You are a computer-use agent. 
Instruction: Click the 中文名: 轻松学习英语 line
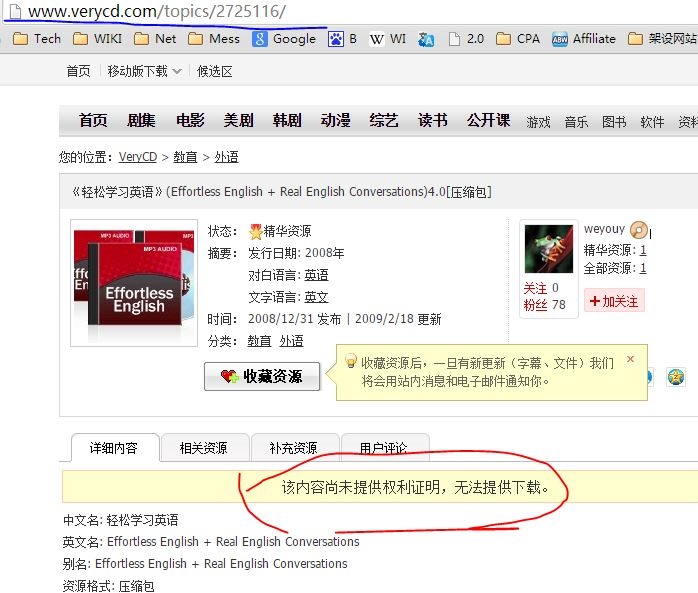(x=121, y=520)
